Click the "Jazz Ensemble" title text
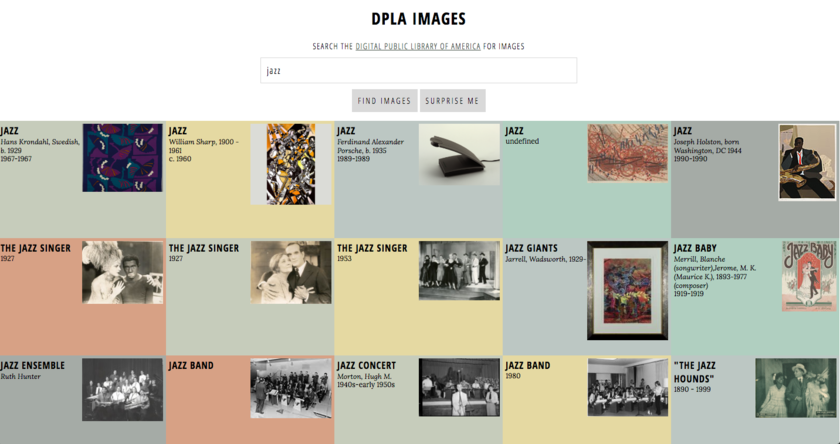 (x=33, y=366)
